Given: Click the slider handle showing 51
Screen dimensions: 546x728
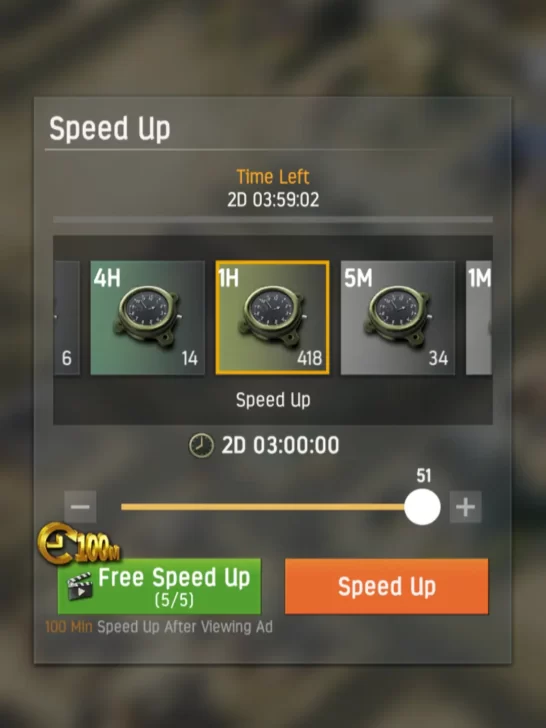Looking at the screenshot, I should coord(422,507).
